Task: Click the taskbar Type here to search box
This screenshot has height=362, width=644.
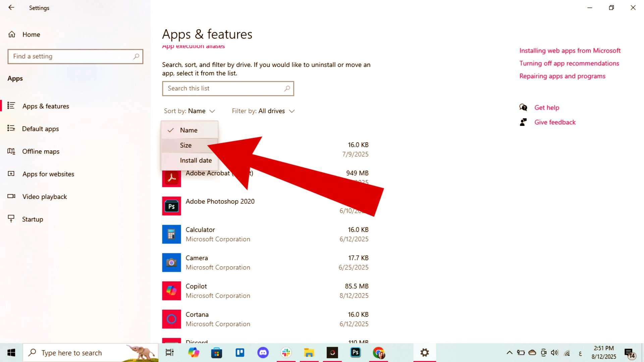Action: pyautogui.click(x=91, y=353)
